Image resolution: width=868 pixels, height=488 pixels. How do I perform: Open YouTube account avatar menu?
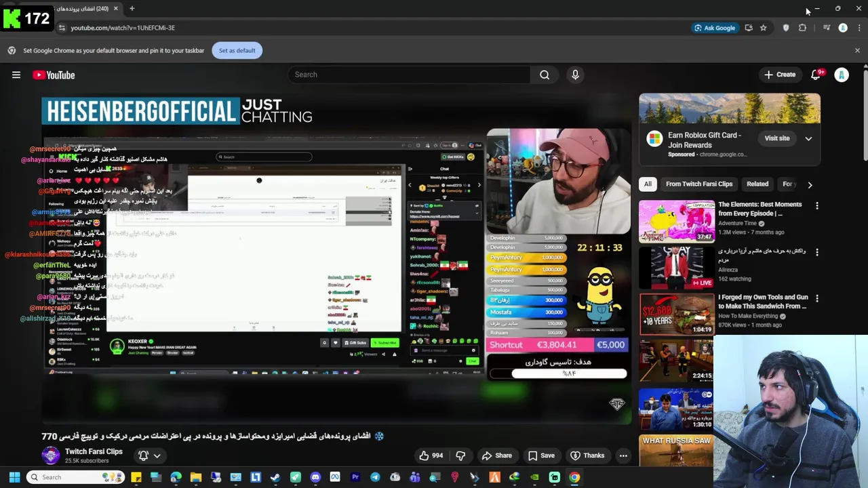tap(842, 75)
